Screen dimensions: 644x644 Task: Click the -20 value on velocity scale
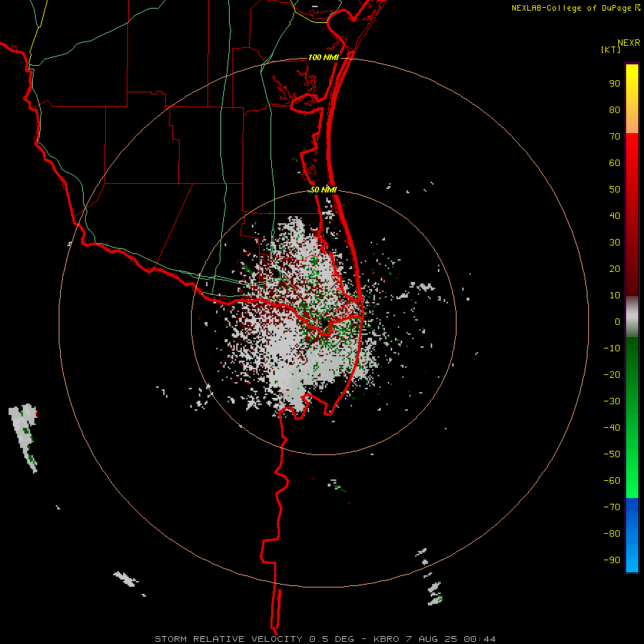(612, 374)
